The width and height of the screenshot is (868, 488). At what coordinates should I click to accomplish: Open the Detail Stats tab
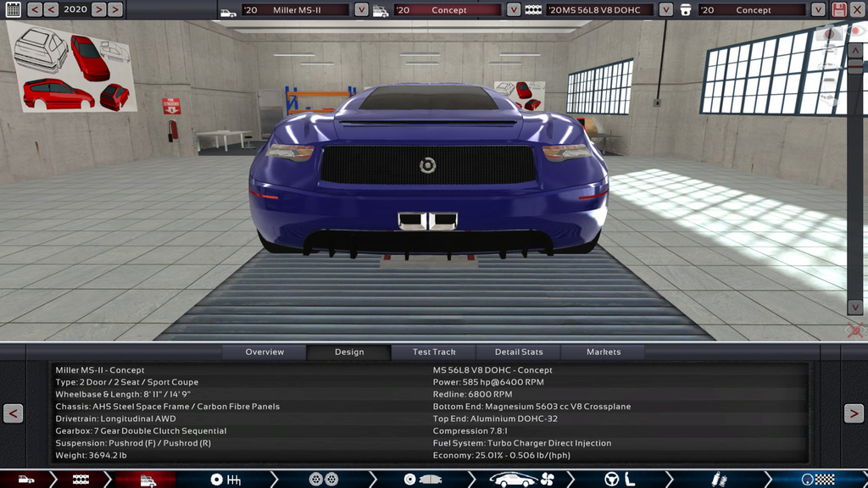518,352
